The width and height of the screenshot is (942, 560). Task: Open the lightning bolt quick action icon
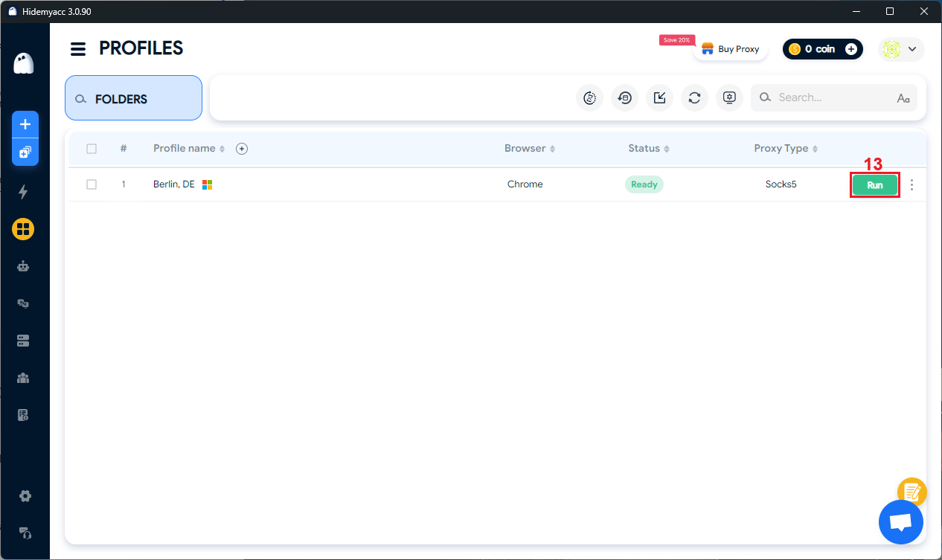point(23,192)
